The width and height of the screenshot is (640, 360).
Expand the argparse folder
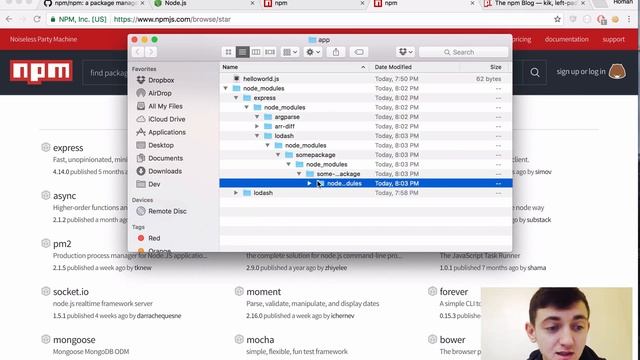257,117
